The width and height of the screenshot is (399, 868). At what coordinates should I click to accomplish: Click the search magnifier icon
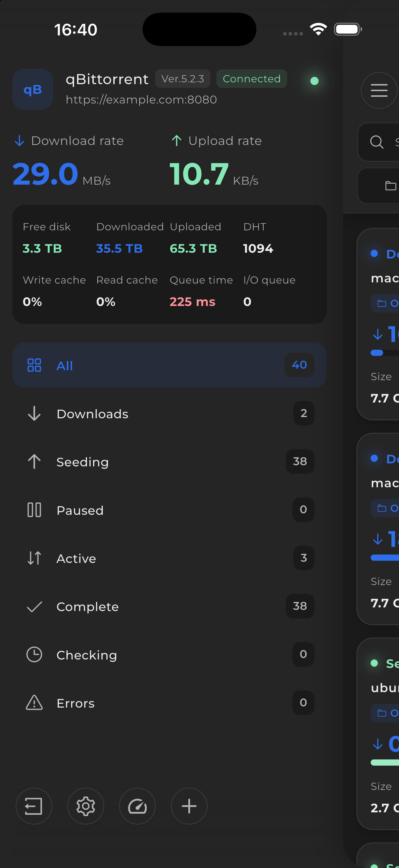click(376, 142)
